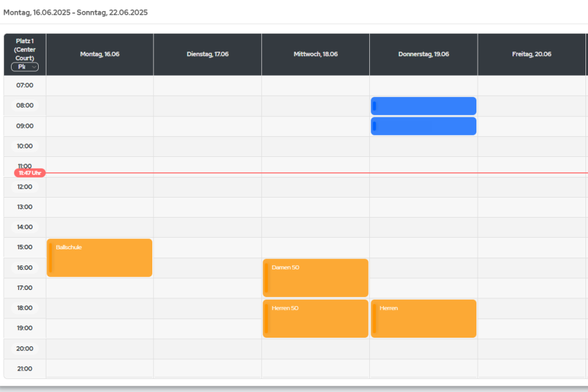Choose the empty Friday 18:00 slot
The image size is (588, 392).
[x=531, y=308]
